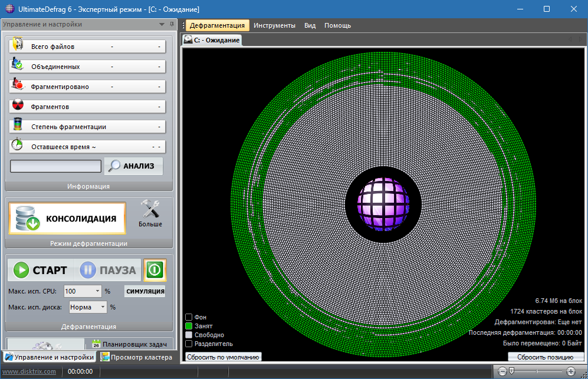Open the Вид menu
The height and width of the screenshot is (379, 588).
(310, 25)
